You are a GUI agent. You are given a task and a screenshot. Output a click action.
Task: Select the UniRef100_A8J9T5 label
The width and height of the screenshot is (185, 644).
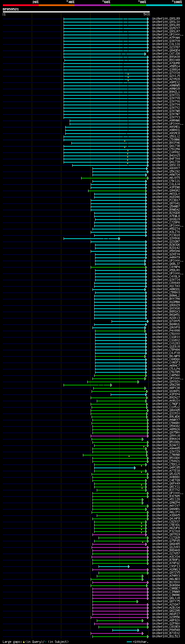pos(166,178)
